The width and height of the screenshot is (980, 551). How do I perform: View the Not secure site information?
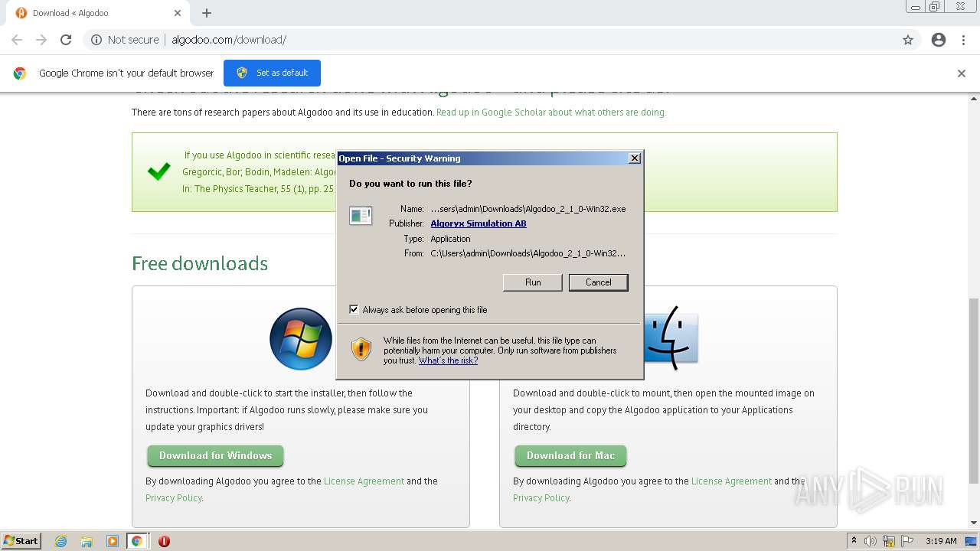[x=125, y=40]
